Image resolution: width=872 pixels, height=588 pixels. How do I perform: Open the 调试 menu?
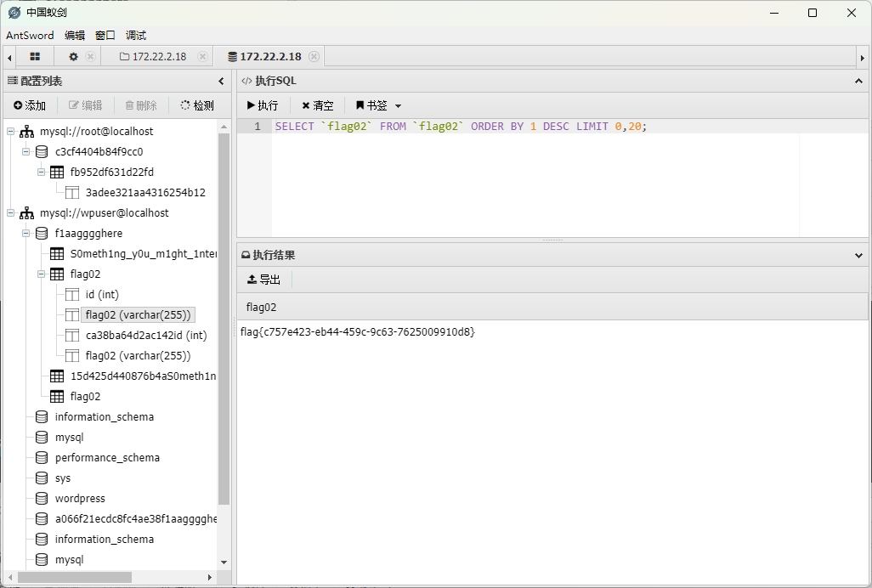pyautogui.click(x=136, y=35)
